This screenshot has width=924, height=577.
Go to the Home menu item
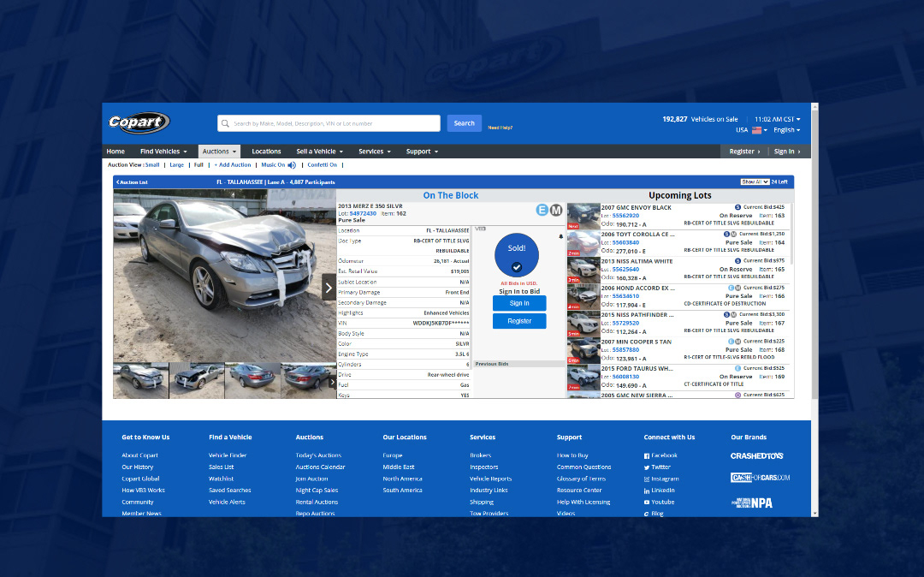tap(115, 152)
